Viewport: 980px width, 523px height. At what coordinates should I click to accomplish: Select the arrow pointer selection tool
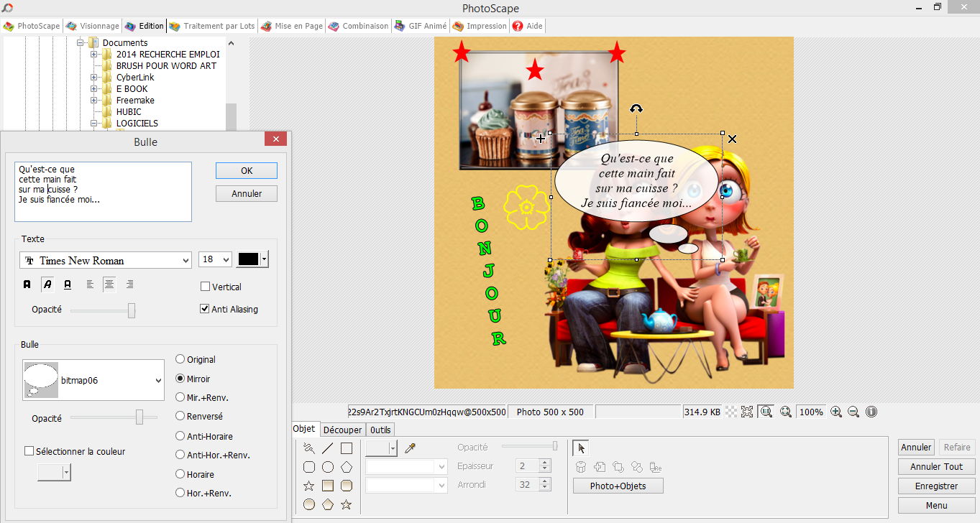click(x=581, y=448)
